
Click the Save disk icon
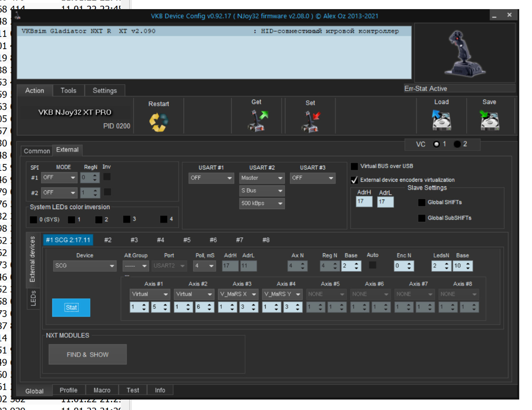[489, 120]
